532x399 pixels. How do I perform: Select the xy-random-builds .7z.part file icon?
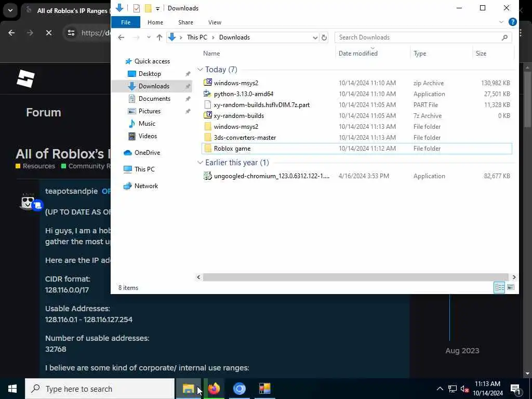coord(208,104)
